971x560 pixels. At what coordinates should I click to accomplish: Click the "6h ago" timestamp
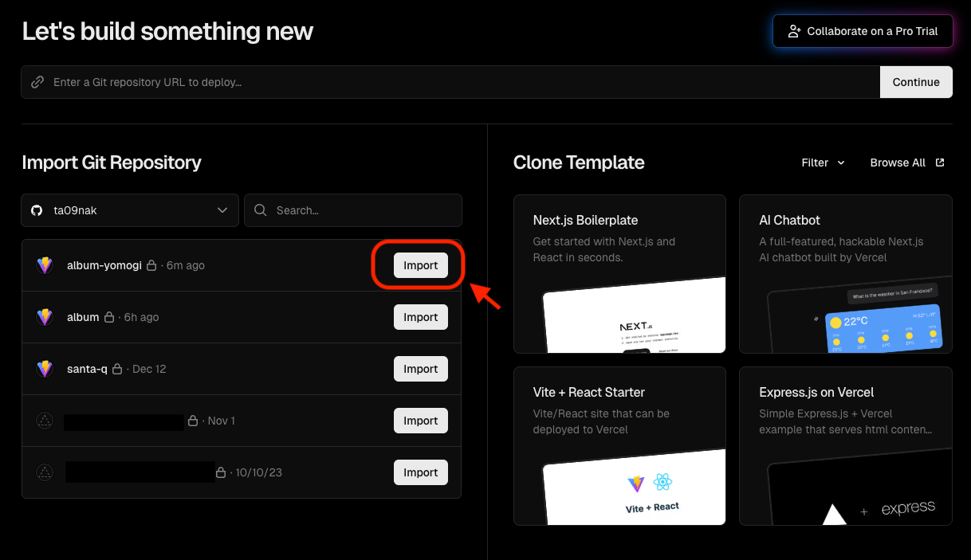(141, 317)
